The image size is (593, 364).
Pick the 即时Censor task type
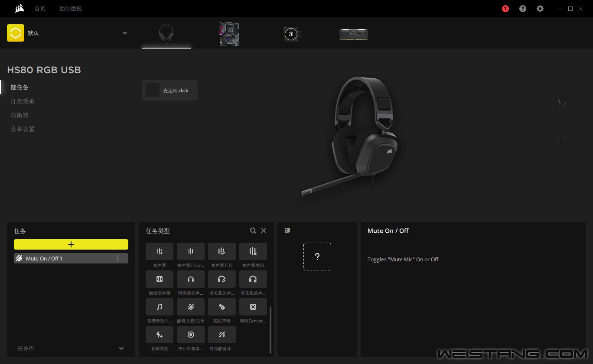coord(253,307)
